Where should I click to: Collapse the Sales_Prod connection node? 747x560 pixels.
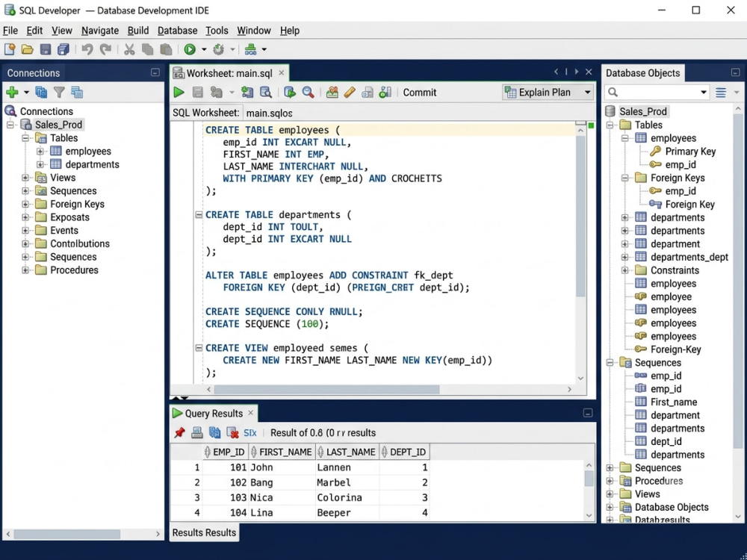(10, 125)
